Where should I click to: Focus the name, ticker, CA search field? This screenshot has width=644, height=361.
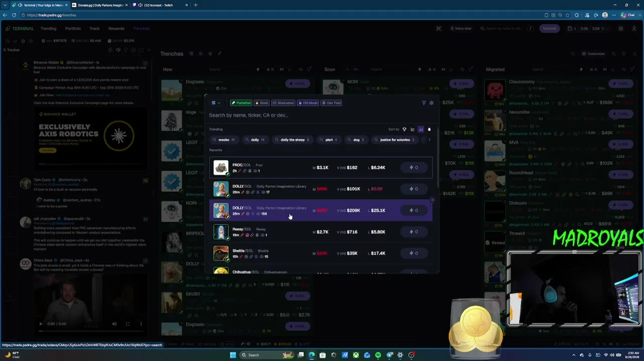pos(321,115)
